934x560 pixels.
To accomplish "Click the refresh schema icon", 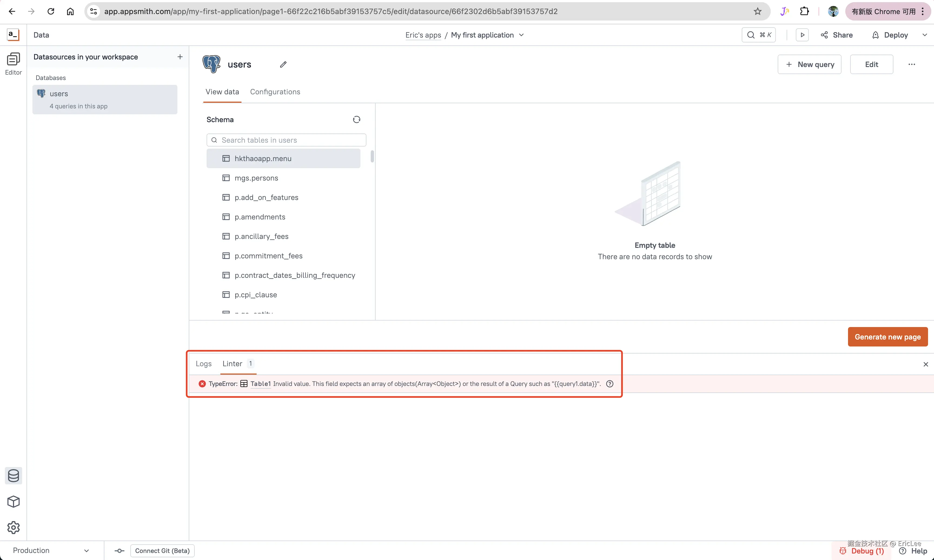I will pos(356,120).
